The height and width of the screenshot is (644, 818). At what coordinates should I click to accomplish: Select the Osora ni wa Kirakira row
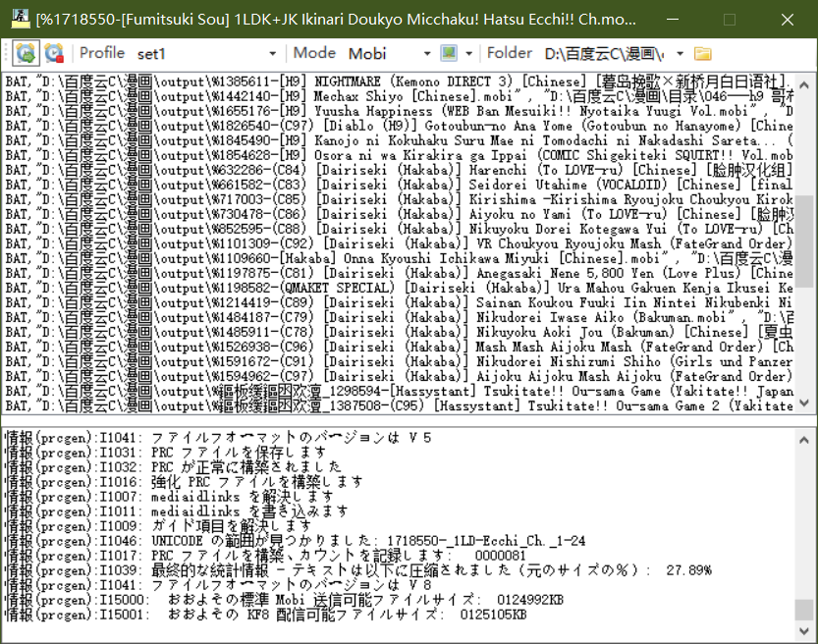pyautogui.click(x=399, y=155)
